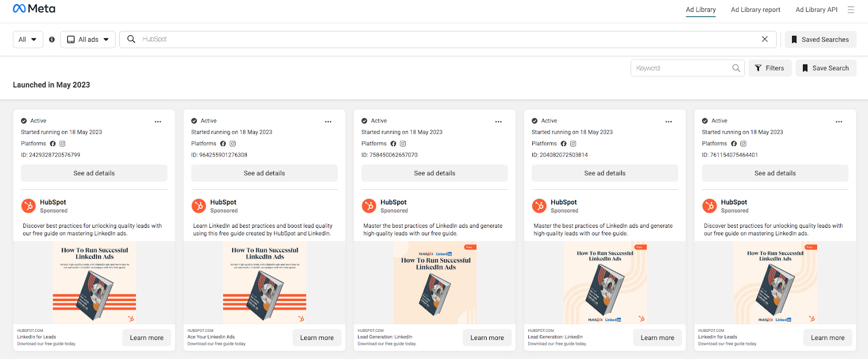Click the HubSpot logo avatar on ad 761154075464401
Screen dimensions: 868x359
click(x=710, y=206)
